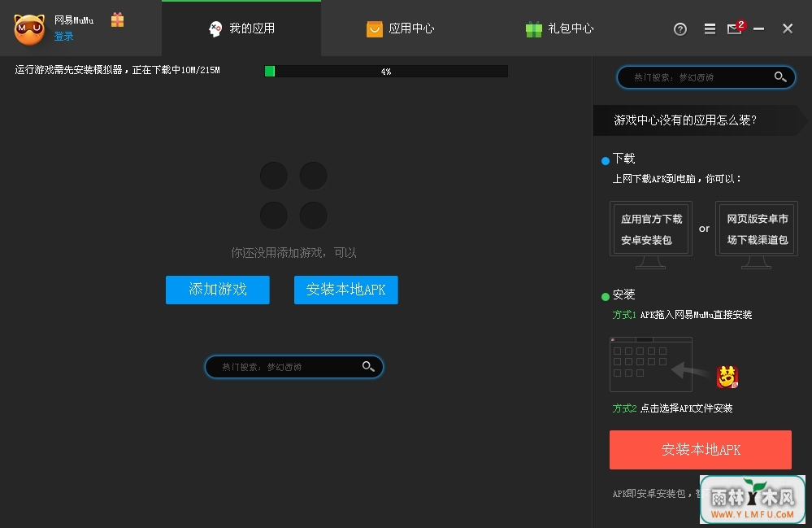Click the red 安装本地APK button
The width and height of the screenshot is (812, 528).
(700, 450)
